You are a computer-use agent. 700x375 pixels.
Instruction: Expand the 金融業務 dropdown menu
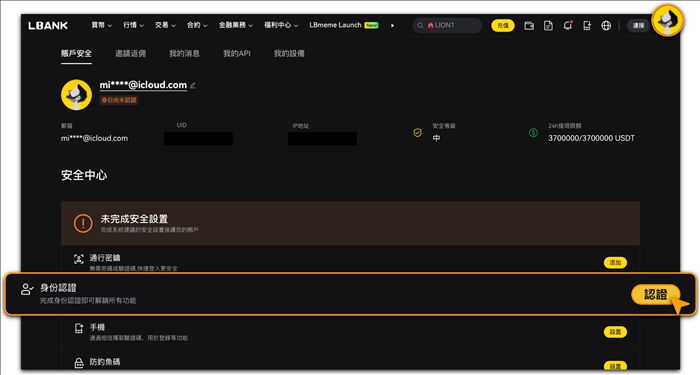coord(236,25)
